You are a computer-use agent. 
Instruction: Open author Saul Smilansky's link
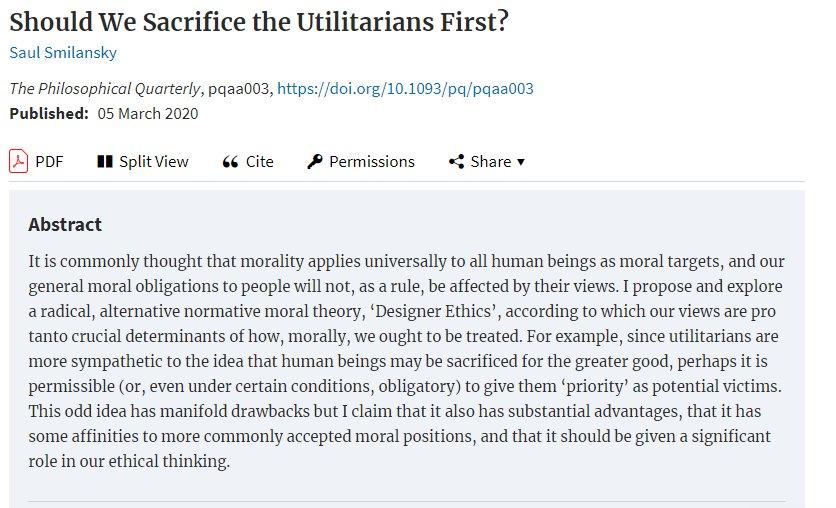click(63, 53)
